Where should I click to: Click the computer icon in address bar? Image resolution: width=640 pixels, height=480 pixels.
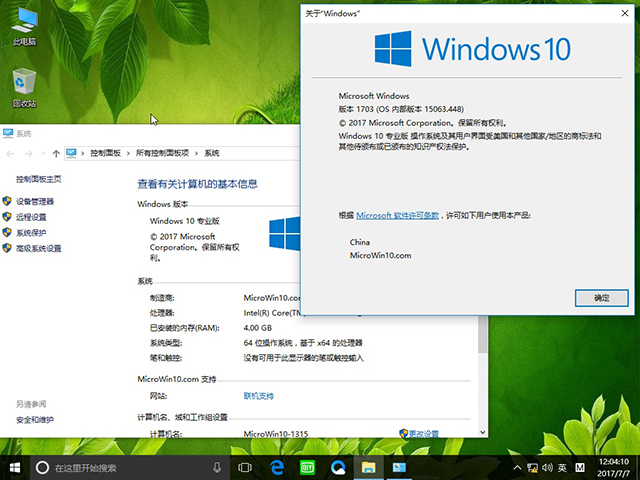[71, 153]
